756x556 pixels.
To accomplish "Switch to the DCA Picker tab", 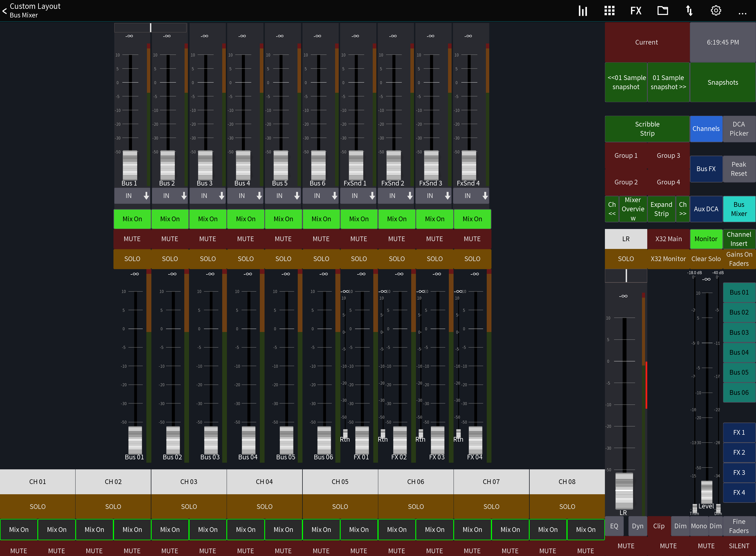I will tap(739, 128).
